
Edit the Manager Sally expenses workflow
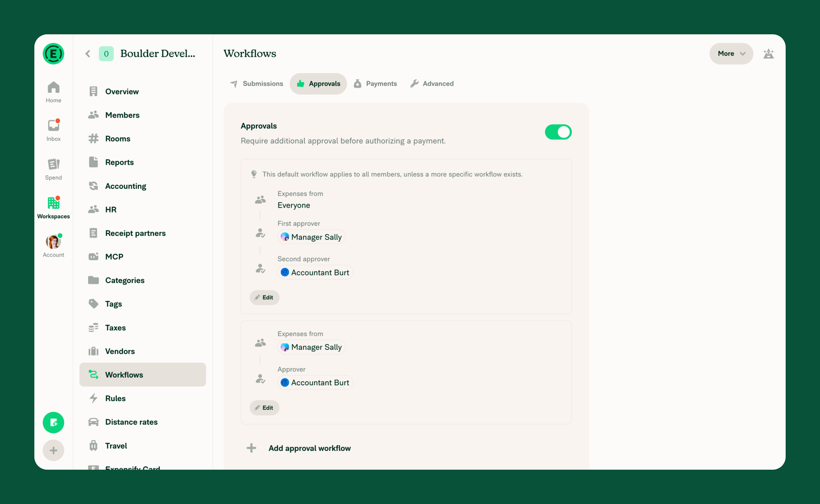click(x=264, y=408)
